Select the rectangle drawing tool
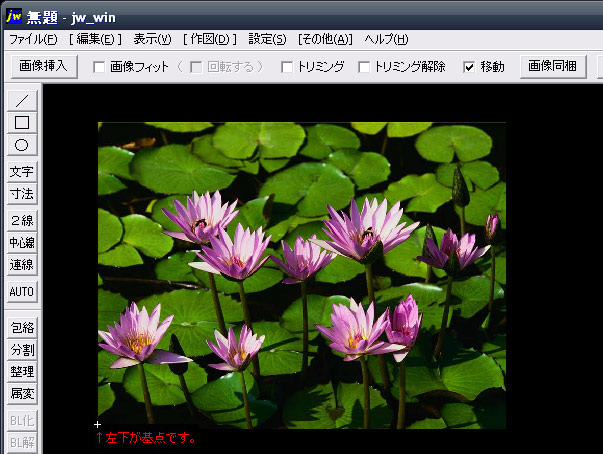The width and height of the screenshot is (603, 454). click(22, 122)
